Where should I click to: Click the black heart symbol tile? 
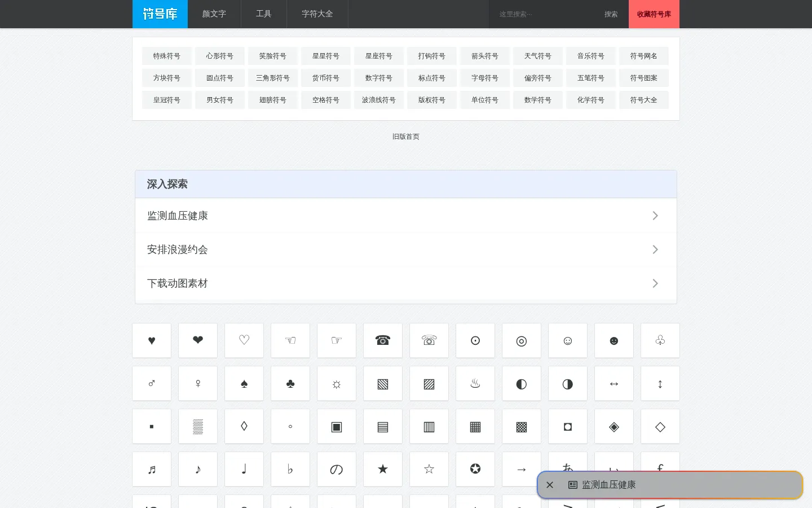pyautogui.click(x=152, y=340)
